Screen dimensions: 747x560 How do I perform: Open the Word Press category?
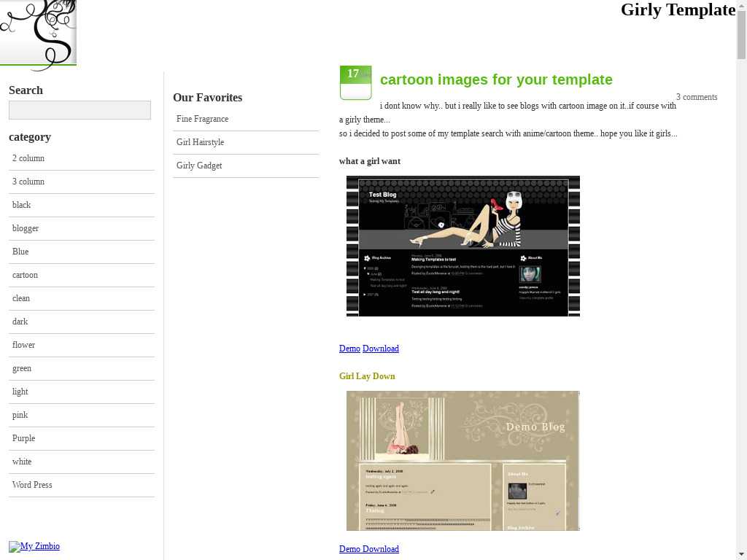[x=32, y=485]
